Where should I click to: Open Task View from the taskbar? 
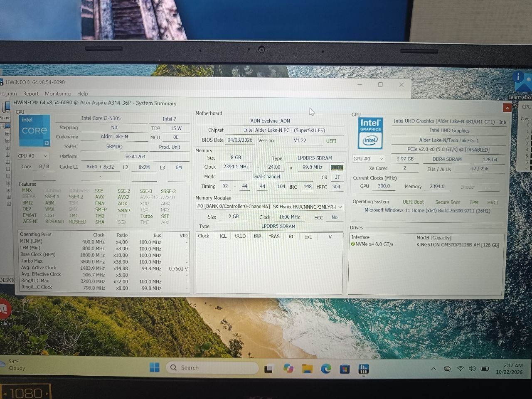point(268,369)
